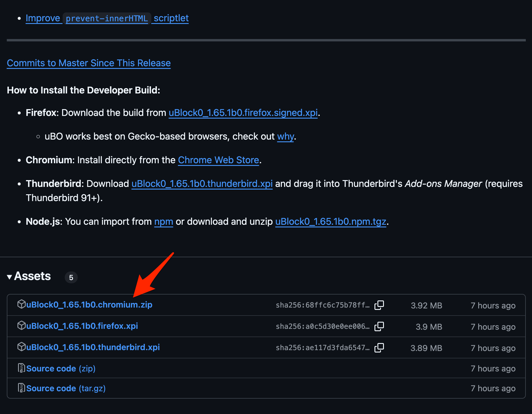The height and width of the screenshot is (414, 532).
Task: Click 'How to Install the Developer Build:' heading
Action: click(x=83, y=90)
